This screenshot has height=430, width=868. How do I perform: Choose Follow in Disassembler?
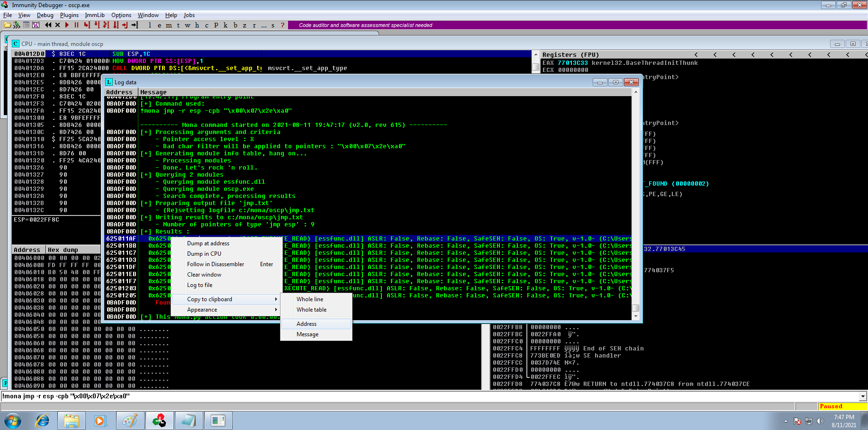[226, 264]
